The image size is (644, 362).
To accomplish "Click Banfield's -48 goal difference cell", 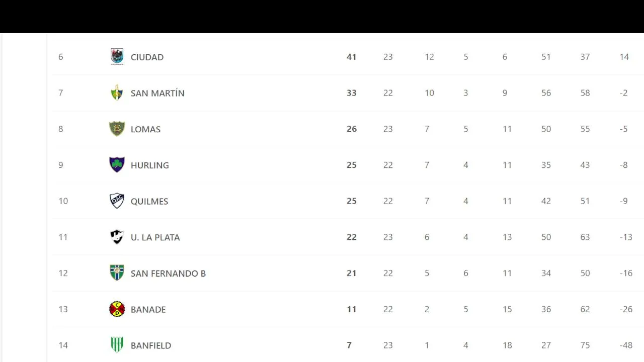I will [626, 345].
